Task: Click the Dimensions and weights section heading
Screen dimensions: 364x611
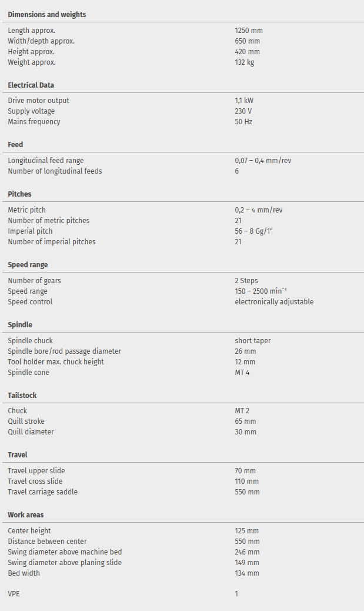Action: [46, 15]
